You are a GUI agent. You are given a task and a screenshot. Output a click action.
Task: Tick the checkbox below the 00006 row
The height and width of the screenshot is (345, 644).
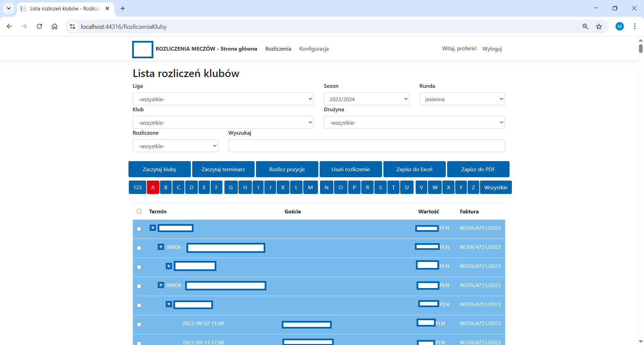click(139, 267)
